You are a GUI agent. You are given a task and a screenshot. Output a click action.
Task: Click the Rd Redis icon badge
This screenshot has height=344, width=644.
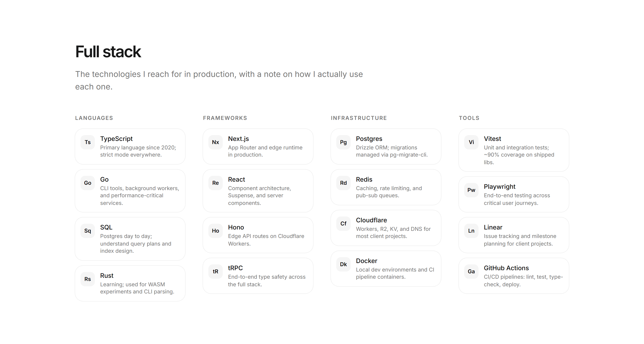point(343,183)
